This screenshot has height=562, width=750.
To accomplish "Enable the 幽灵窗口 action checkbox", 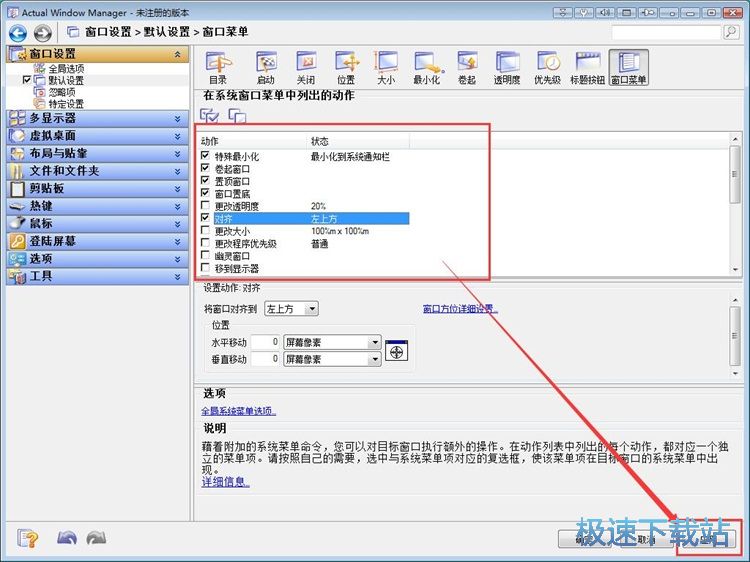I will pyautogui.click(x=205, y=255).
